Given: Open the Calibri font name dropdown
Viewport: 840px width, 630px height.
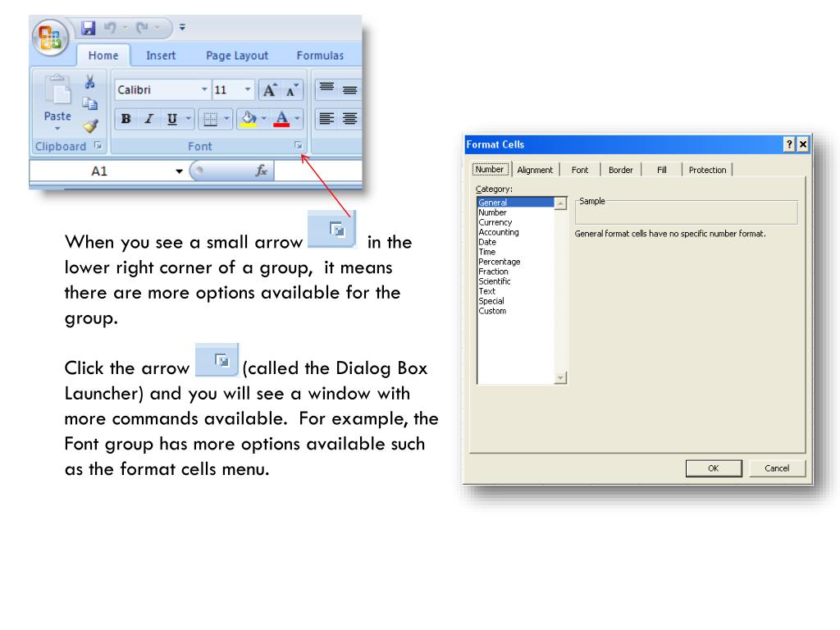Looking at the screenshot, I should point(204,89).
